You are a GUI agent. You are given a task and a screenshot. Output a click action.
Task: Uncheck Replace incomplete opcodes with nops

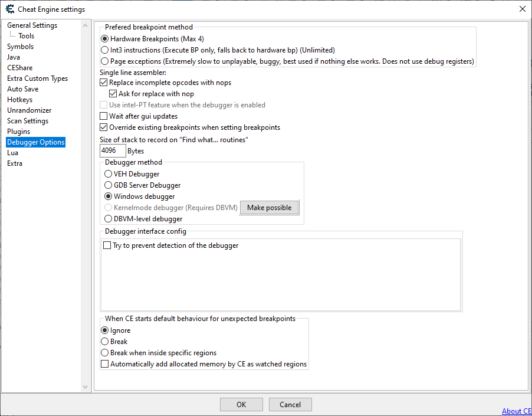pos(104,83)
